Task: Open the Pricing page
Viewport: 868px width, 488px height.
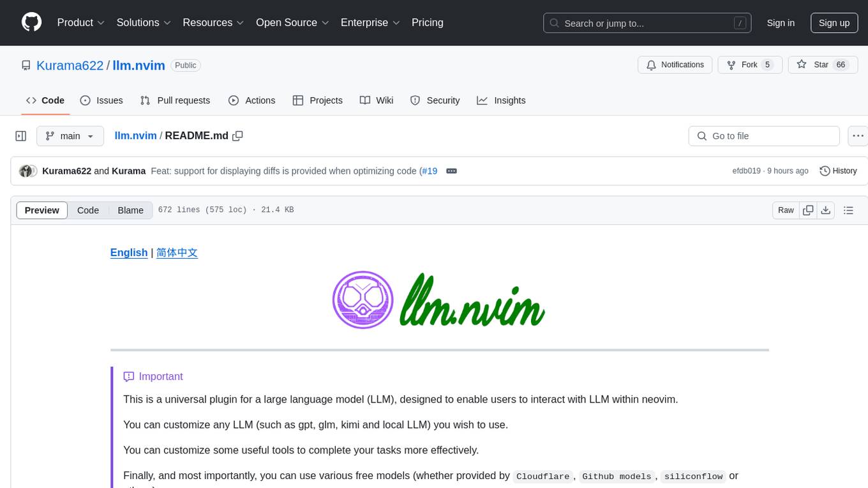Action: (428, 22)
